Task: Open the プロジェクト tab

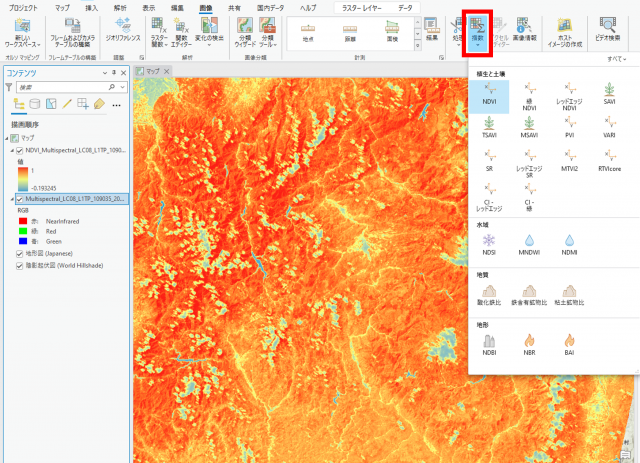Action: coord(23,8)
